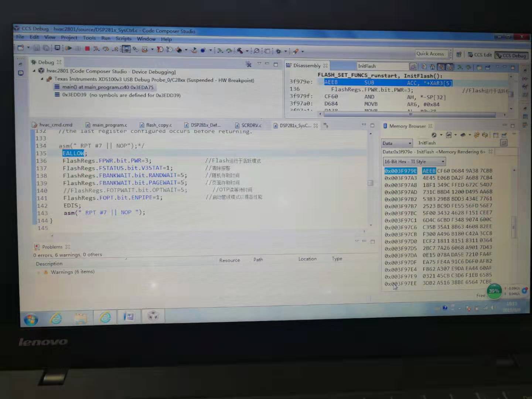Click the Description column header in Problems
The image size is (532, 399).
49,263
